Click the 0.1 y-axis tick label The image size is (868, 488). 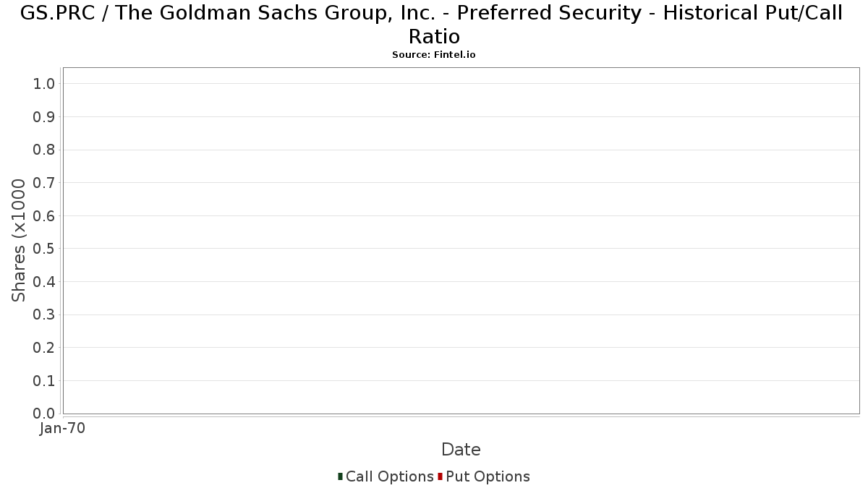pyautogui.click(x=44, y=381)
